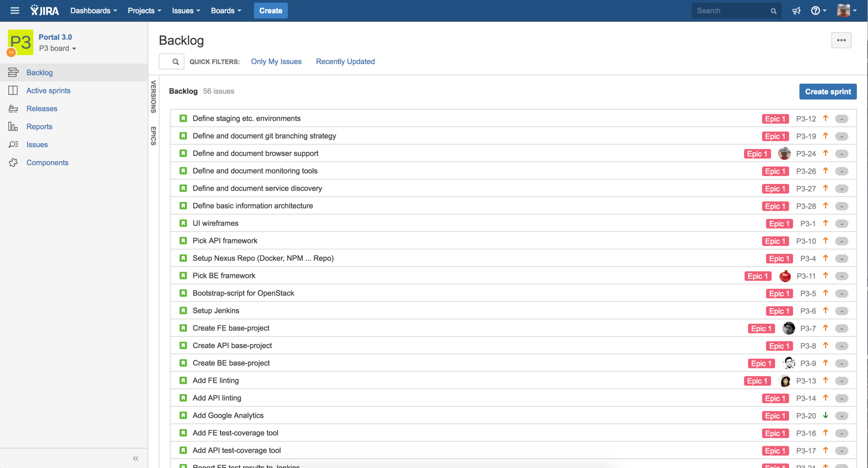Open the hamburger sidebar menu icon
The height and width of the screenshot is (468, 868).
15,10
